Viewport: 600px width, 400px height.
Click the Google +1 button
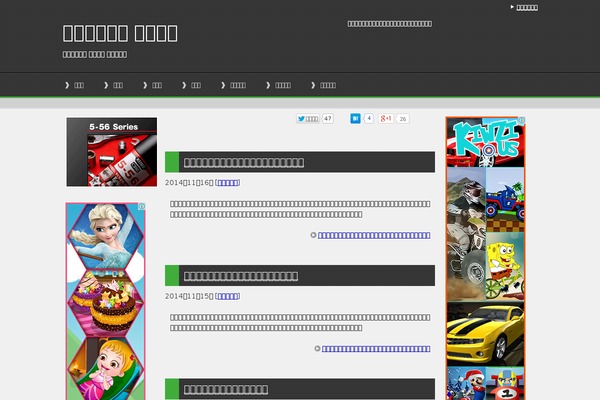(x=386, y=119)
